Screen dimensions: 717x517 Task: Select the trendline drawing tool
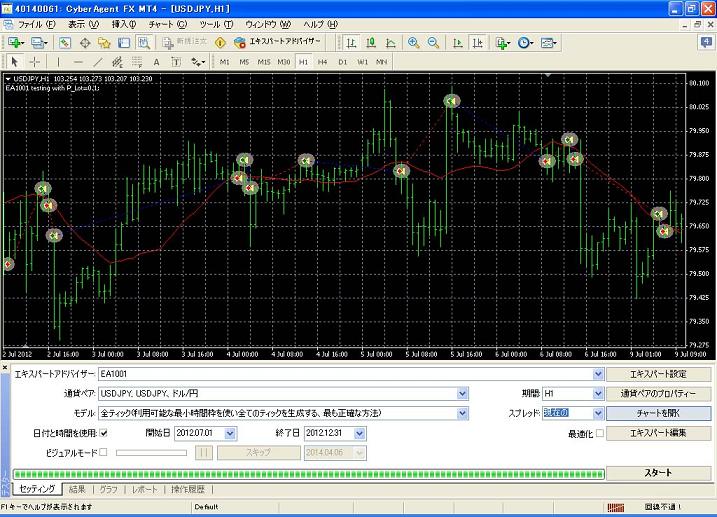click(x=98, y=62)
